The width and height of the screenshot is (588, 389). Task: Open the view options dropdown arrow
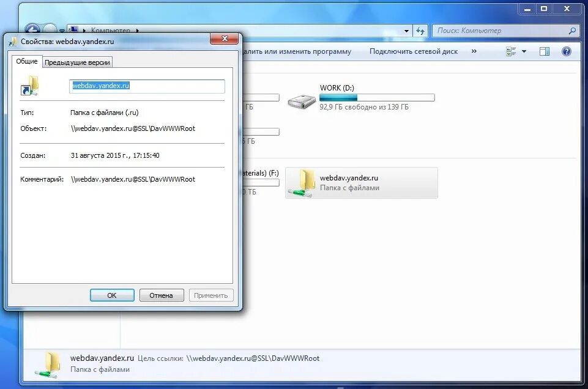coord(524,51)
